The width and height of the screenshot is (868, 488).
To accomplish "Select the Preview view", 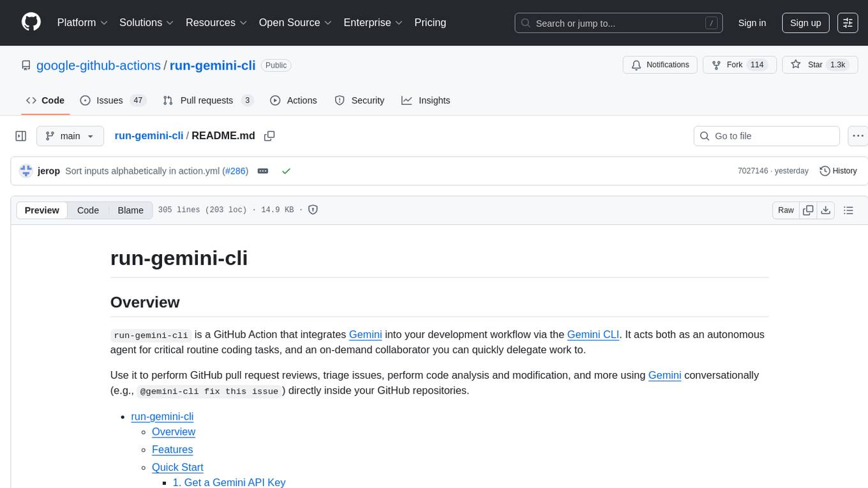I will coord(42,210).
